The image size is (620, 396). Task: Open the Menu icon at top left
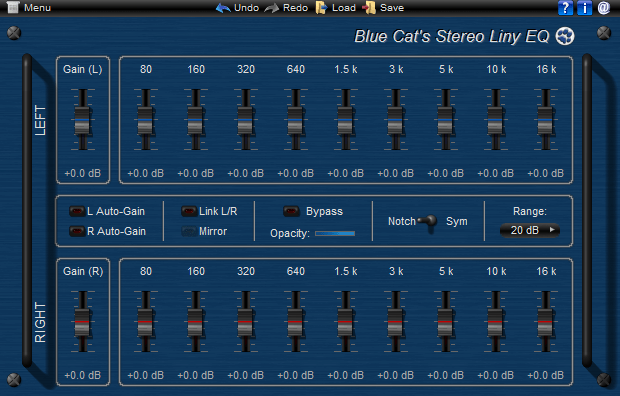coord(13,7)
